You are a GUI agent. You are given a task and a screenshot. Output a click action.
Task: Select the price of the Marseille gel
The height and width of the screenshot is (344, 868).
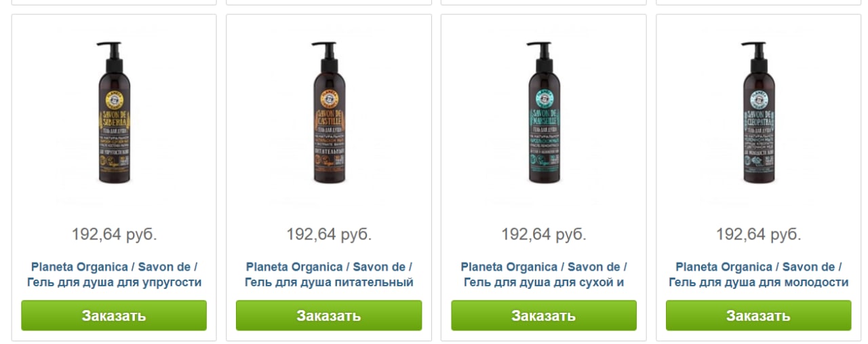pyautogui.click(x=544, y=235)
